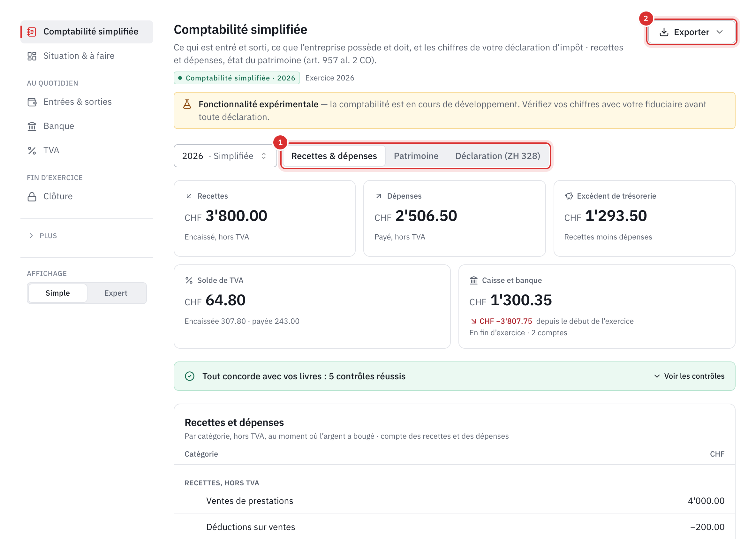This screenshot has width=756, height=539.
Task: Select the Recettes & dépenses tab
Action: [x=334, y=156]
